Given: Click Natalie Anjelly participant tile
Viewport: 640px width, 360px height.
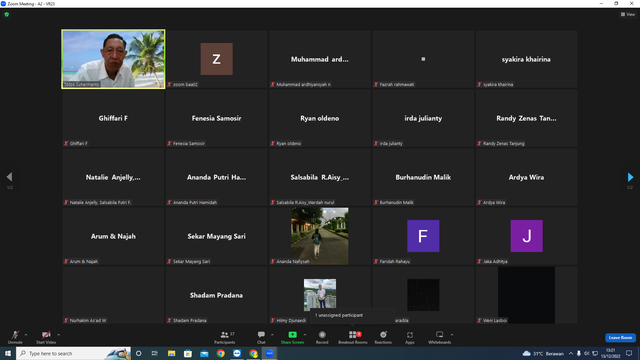Looking at the screenshot, I should [x=113, y=177].
